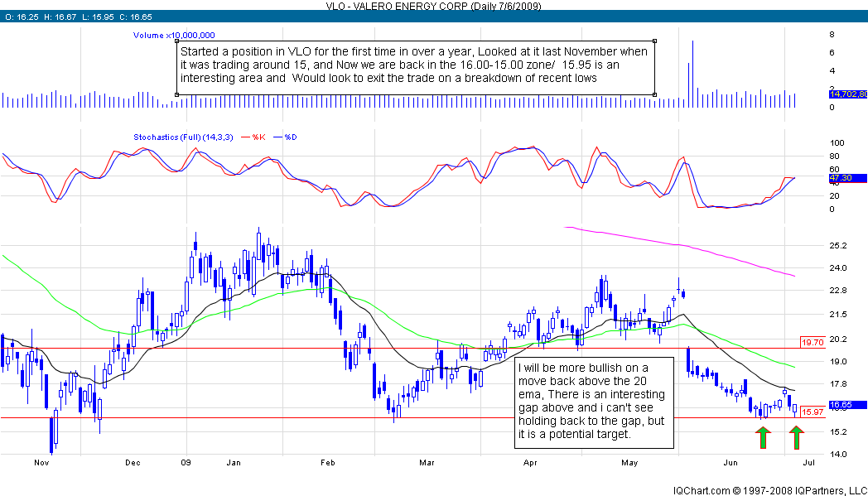Select the open price value O: 16.25
The height and width of the screenshot is (496, 868).
22,17
